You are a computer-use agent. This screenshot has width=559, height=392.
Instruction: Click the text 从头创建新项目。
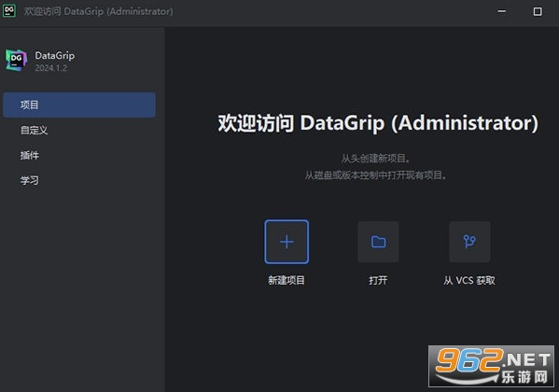pos(375,159)
